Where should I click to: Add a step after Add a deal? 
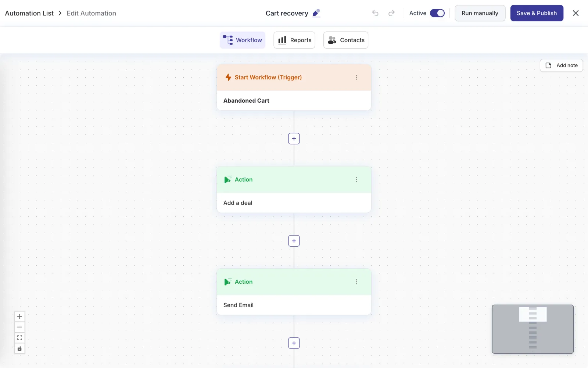coord(294,241)
